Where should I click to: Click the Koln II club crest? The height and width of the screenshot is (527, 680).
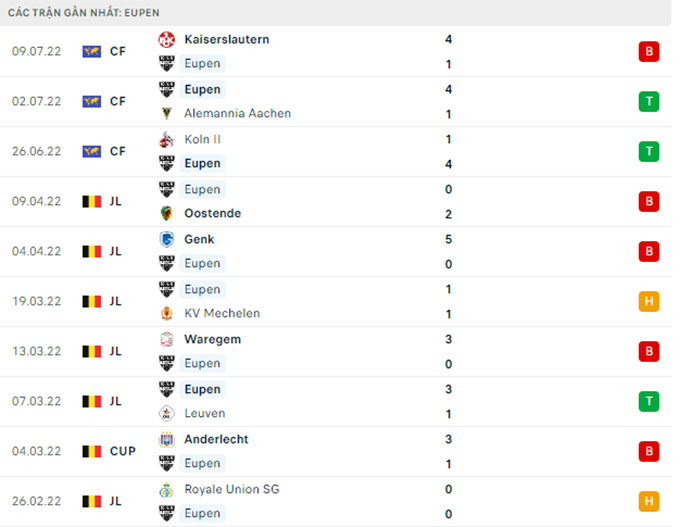click(167, 139)
